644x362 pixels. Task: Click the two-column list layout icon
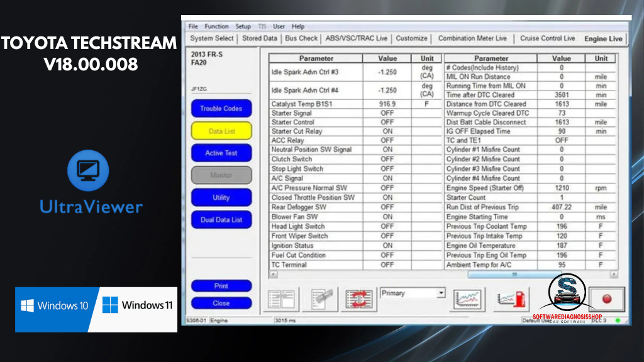click(x=284, y=299)
